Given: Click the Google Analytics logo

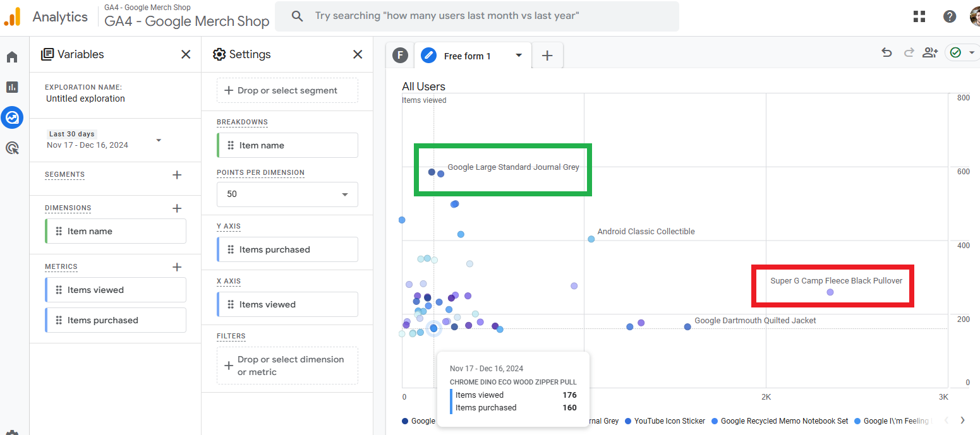Looking at the screenshot, I should (13, 16).
